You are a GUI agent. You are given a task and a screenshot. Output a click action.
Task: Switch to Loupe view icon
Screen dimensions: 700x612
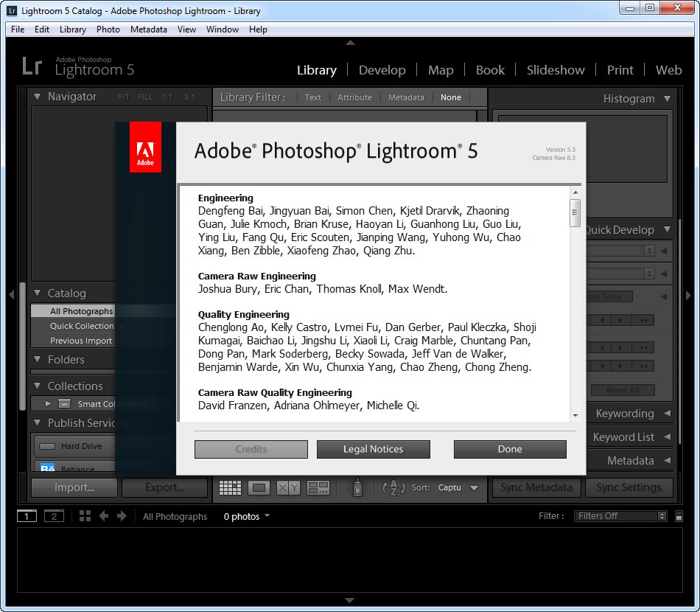[259, 488]
